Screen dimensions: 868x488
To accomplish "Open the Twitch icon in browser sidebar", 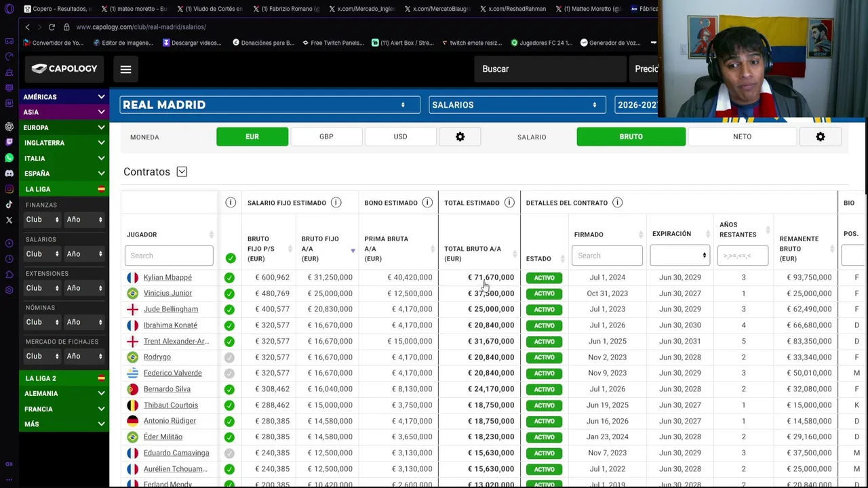I will pos(9,142).
